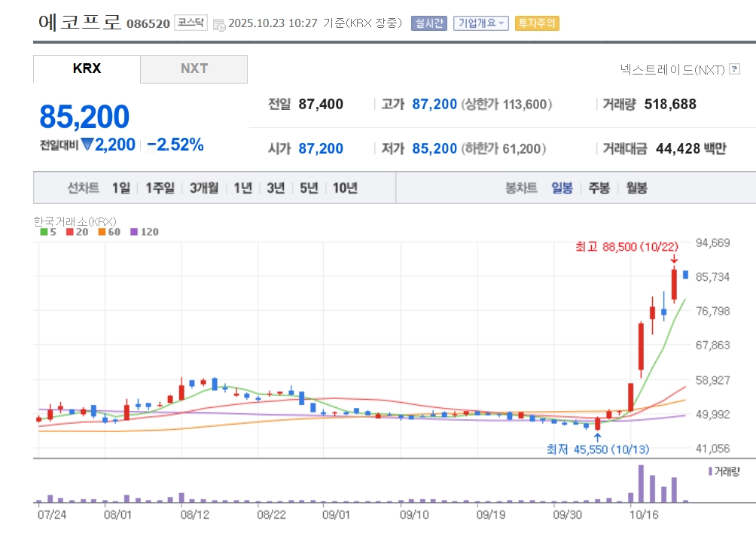Click the 코스닥 market badge
Viewport: 756px width, 539px height.
click(x=191, y=23)
